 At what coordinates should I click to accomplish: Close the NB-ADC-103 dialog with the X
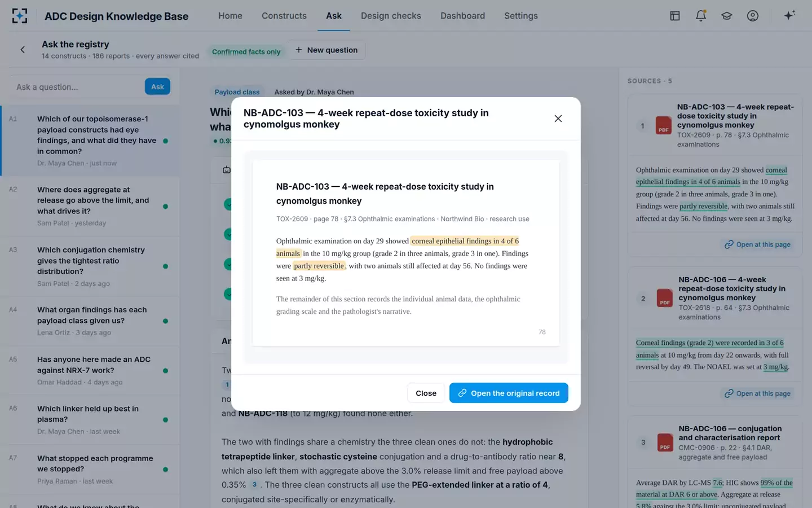pyautogui.click(x=558, y=119)
